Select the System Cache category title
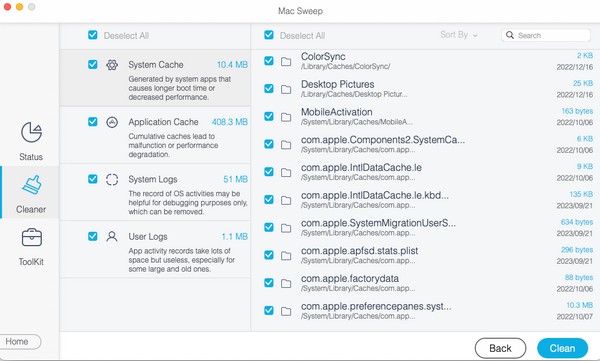600x361 pixels. [156, 65]
